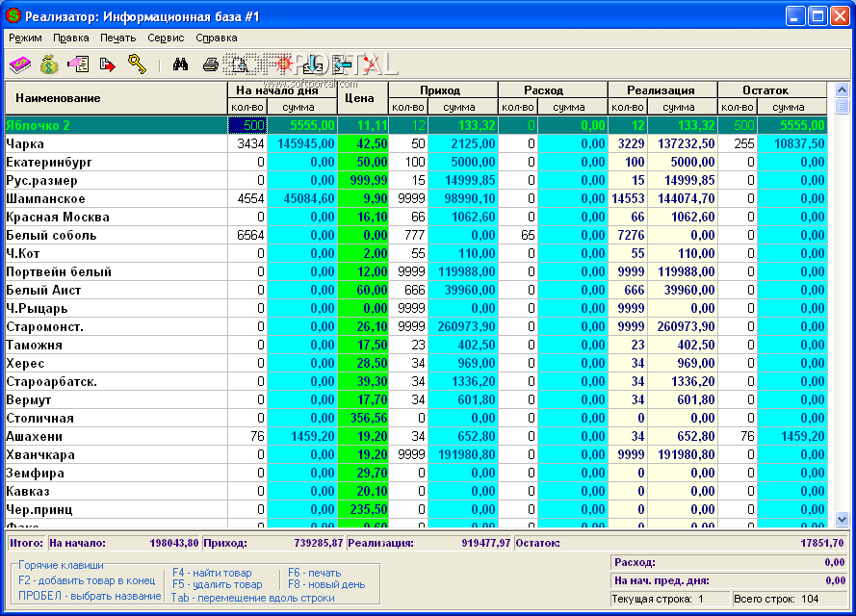The height and width of the screenshot is (616, 856).
Task: Click the green price cell for Чарка
Action: [x=363, y=143]
